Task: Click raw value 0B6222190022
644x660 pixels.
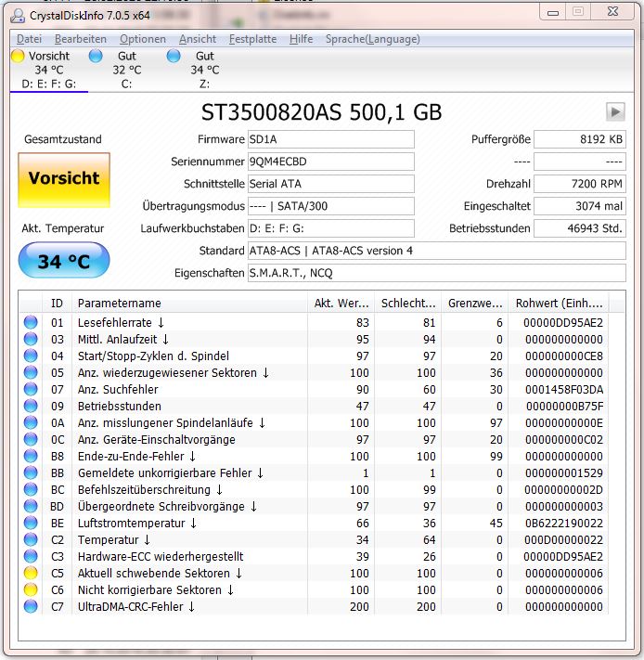Action: pos(563,524)
